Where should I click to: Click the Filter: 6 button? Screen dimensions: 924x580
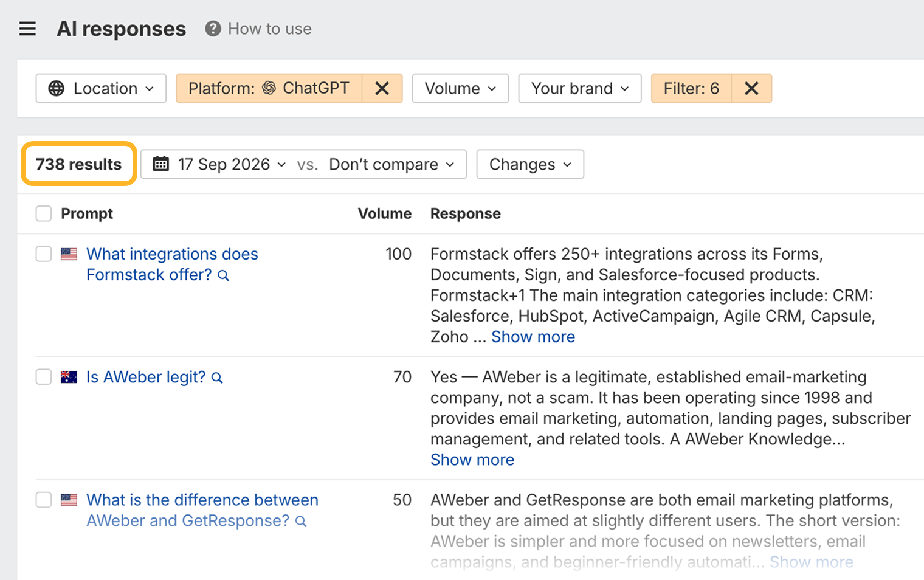(x=691, y=88)
